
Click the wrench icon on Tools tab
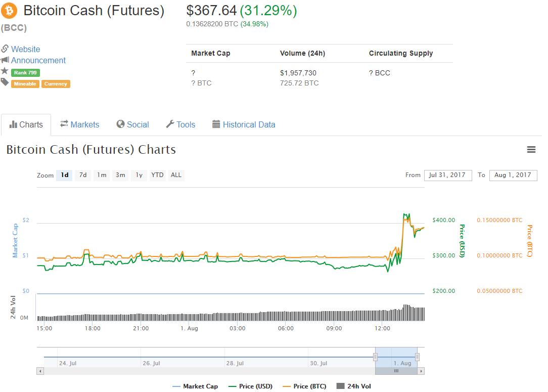tap(170, 124)
